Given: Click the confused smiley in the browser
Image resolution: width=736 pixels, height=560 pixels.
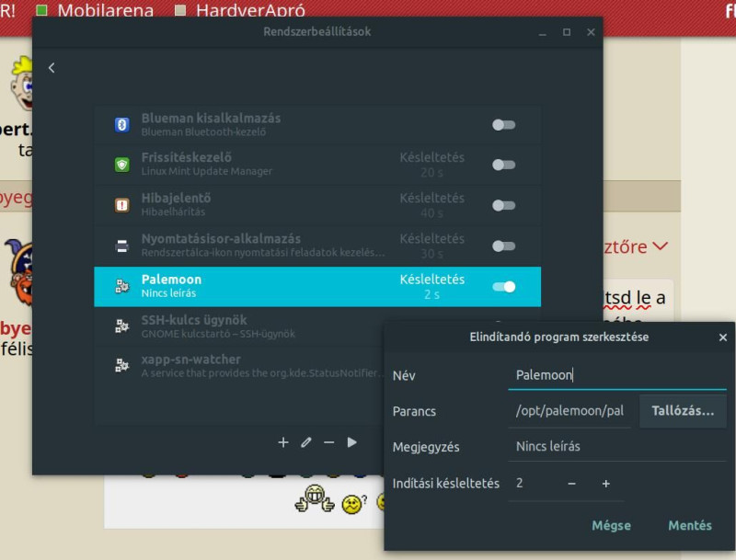Looking at the screenshot, I should coord(354,503).
